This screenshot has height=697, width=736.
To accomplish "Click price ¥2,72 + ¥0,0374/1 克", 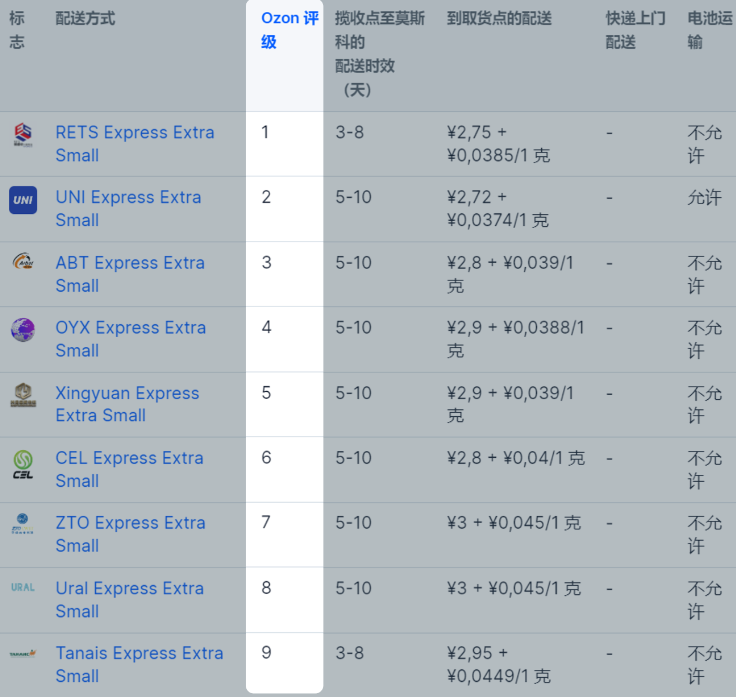I will [498, 208].
